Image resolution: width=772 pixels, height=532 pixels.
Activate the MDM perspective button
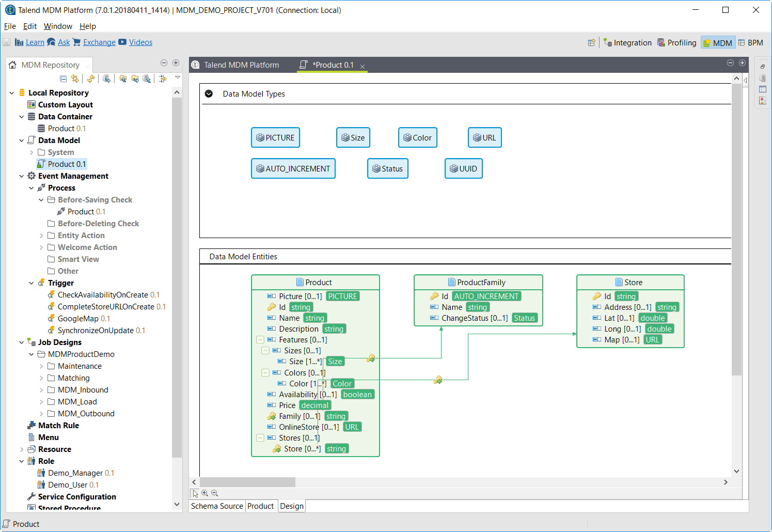coord(717,43)
